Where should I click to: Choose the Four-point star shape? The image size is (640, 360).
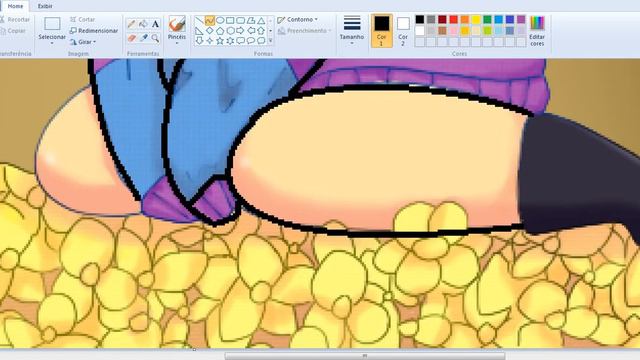coord(209,40)
